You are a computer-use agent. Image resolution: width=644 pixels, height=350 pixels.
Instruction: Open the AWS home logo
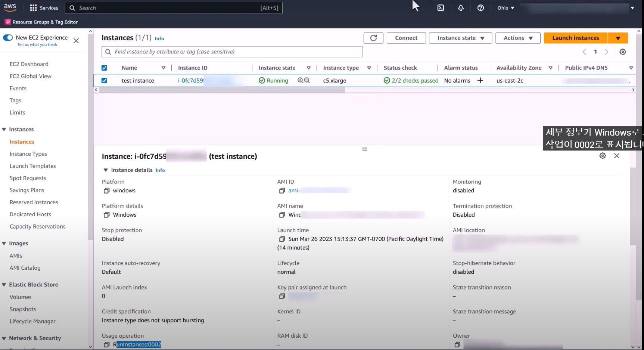pyautogui.click(x=10, y=7)
